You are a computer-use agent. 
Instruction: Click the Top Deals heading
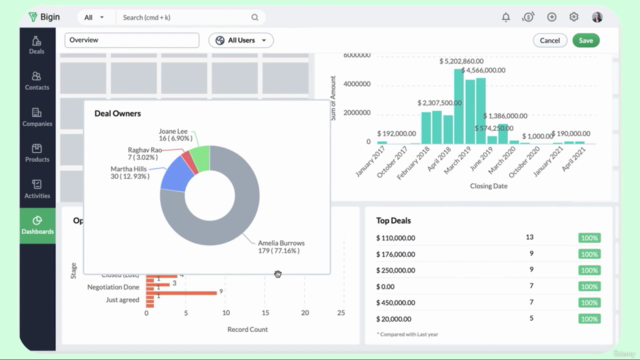click(393, 220)
